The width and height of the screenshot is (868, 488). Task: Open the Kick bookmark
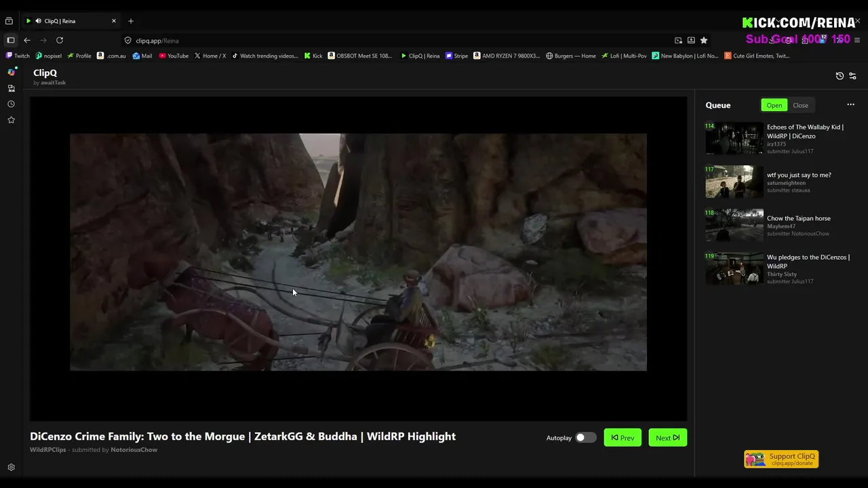[313, 56]
